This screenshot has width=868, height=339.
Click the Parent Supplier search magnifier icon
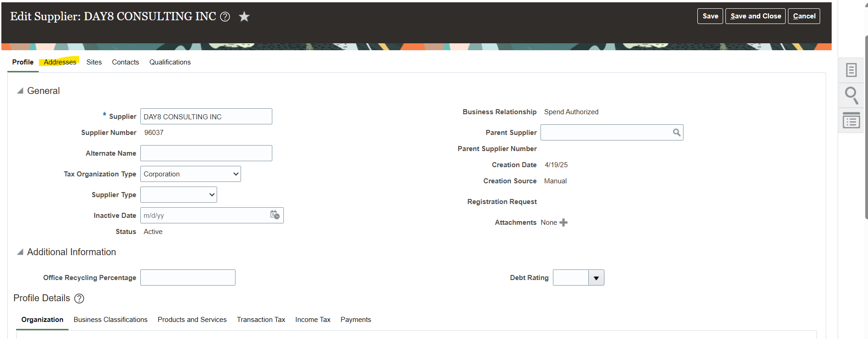click(677, 133)
